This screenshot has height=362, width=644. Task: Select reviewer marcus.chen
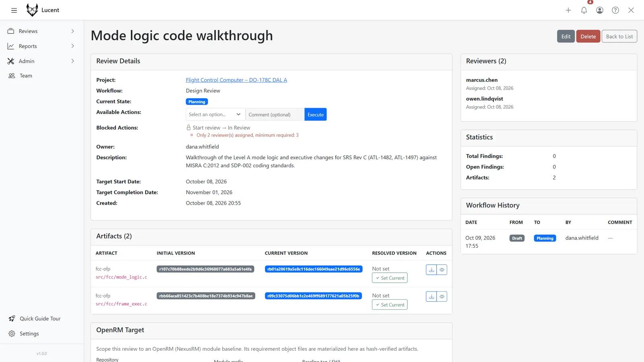click(482, 80)
